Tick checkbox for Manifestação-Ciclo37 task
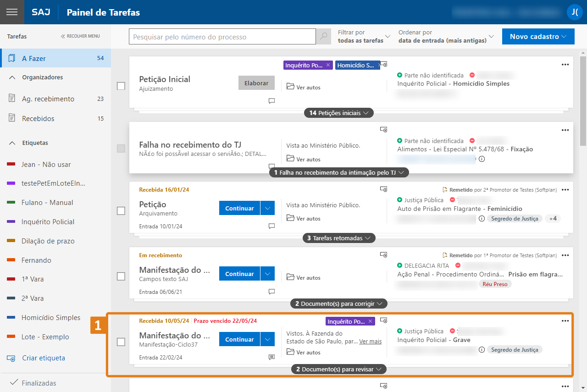 (x=121, y=342)
